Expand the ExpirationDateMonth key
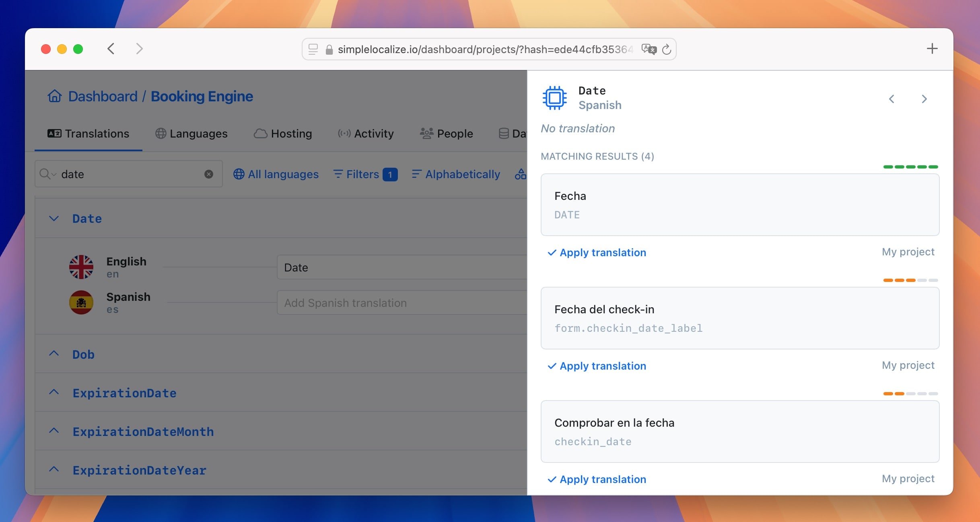 (54, 431)
